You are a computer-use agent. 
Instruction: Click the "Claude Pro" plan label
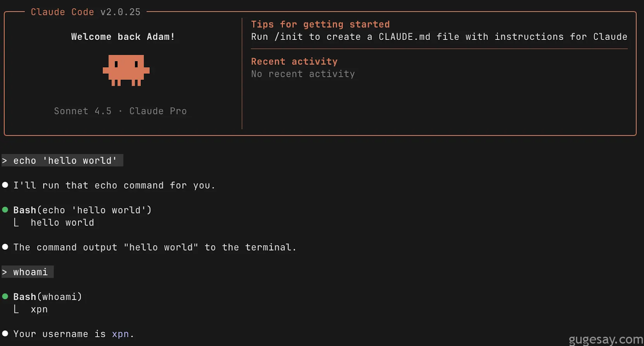[158, 111]
